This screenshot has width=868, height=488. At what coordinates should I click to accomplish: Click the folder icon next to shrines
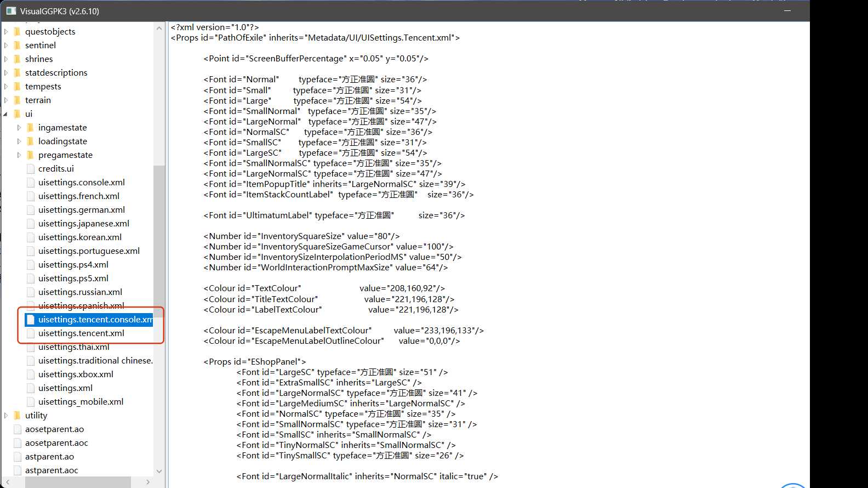(x=17, y=59)
